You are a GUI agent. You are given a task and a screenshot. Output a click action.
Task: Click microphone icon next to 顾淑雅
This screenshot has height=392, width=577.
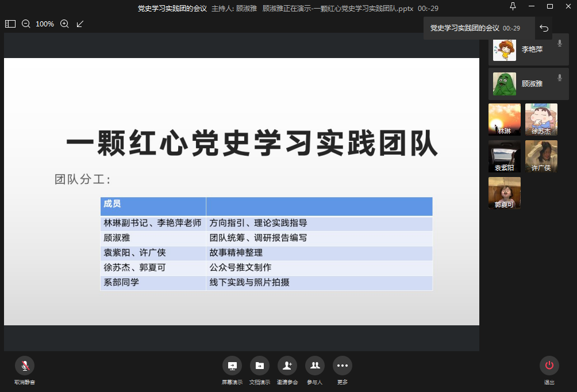[x=560, y=78]
